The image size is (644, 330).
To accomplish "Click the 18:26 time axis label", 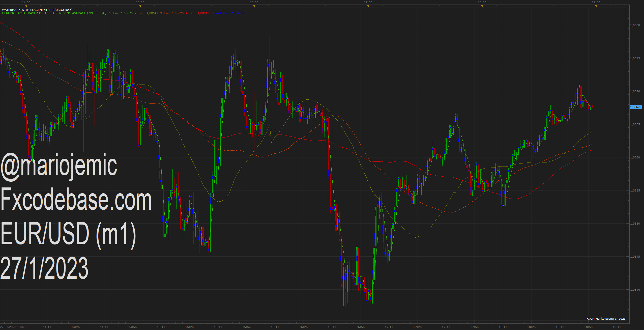I will [x=531, y=327].
